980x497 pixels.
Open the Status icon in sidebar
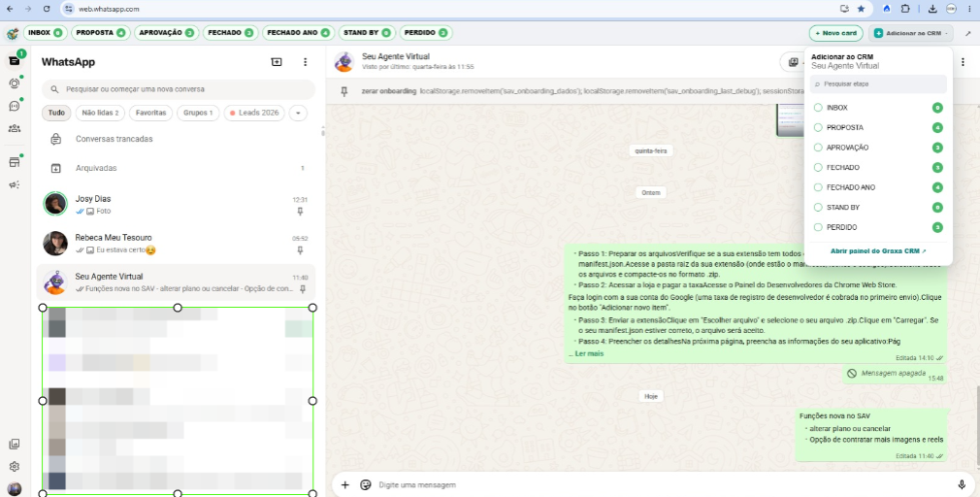point(15,83)
